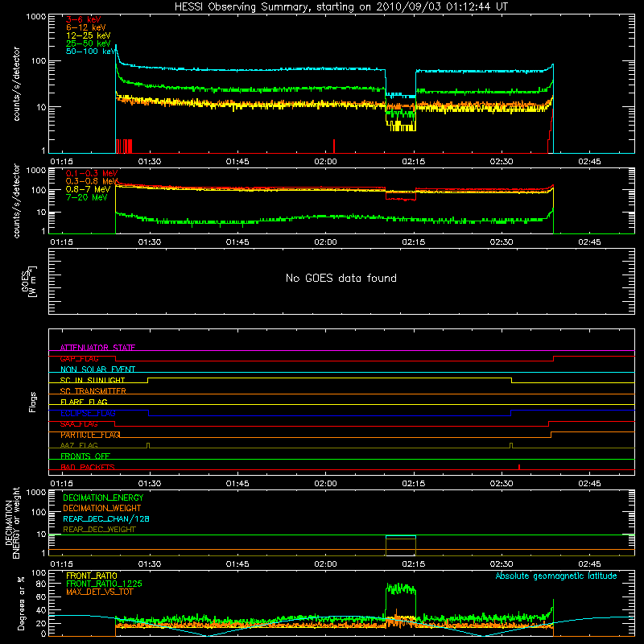Click the vertical Flags axis label

point(32,402)
